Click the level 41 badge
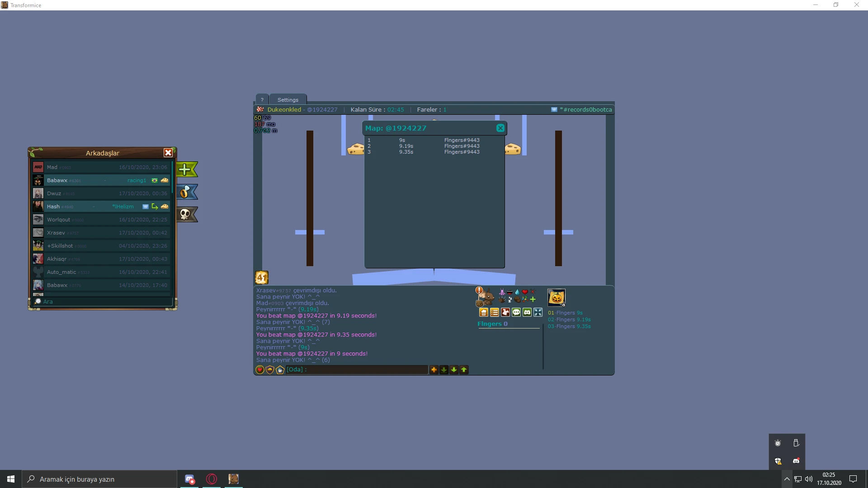 point(262,277)
